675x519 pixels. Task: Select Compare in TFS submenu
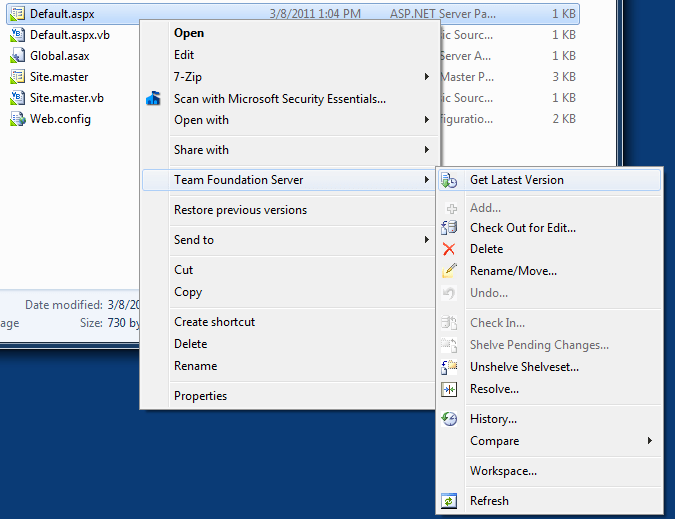(x=550, y=441)
